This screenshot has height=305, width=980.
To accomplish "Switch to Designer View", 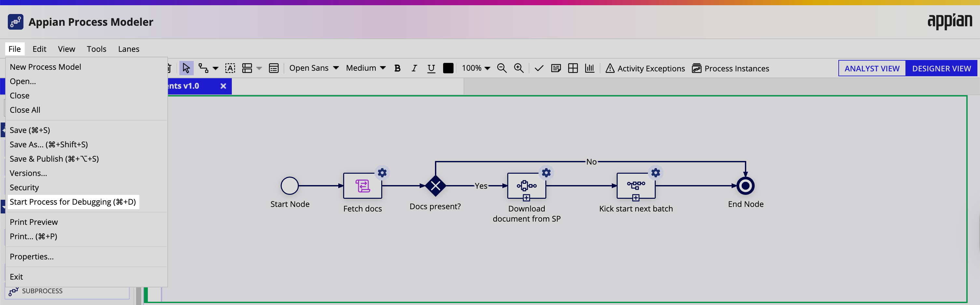I will 941,68.
